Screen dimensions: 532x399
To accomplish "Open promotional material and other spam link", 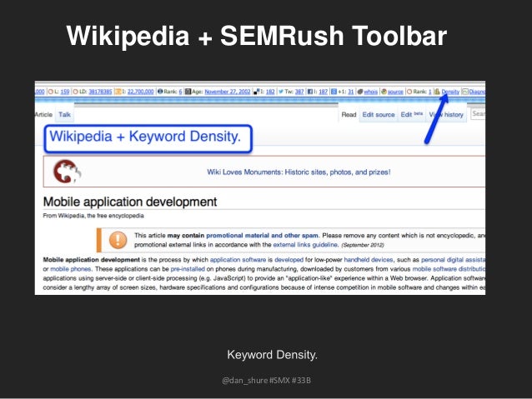I will pos(262,235).
